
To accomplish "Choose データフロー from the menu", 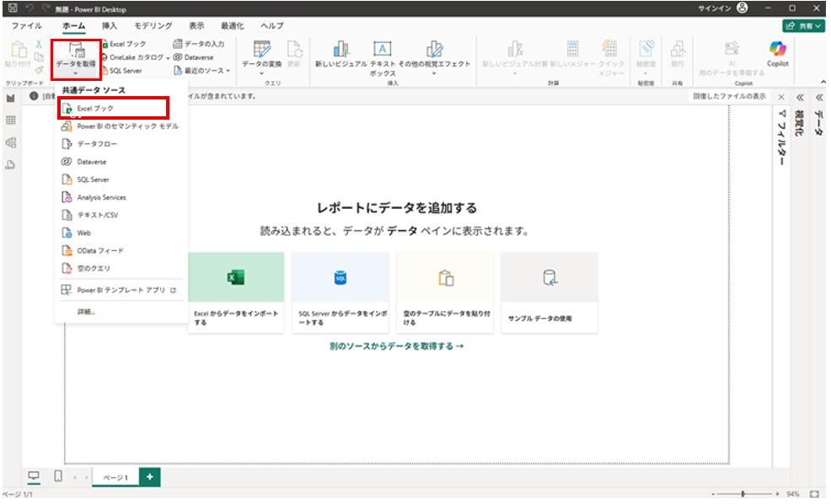I will coord(121,144).
